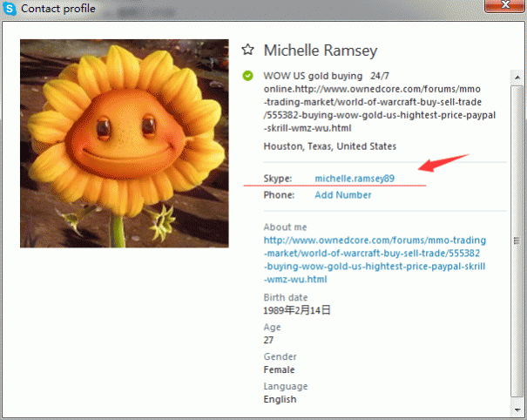
Task: Click the Skype: field label
Action: click(x=278, y=179)
